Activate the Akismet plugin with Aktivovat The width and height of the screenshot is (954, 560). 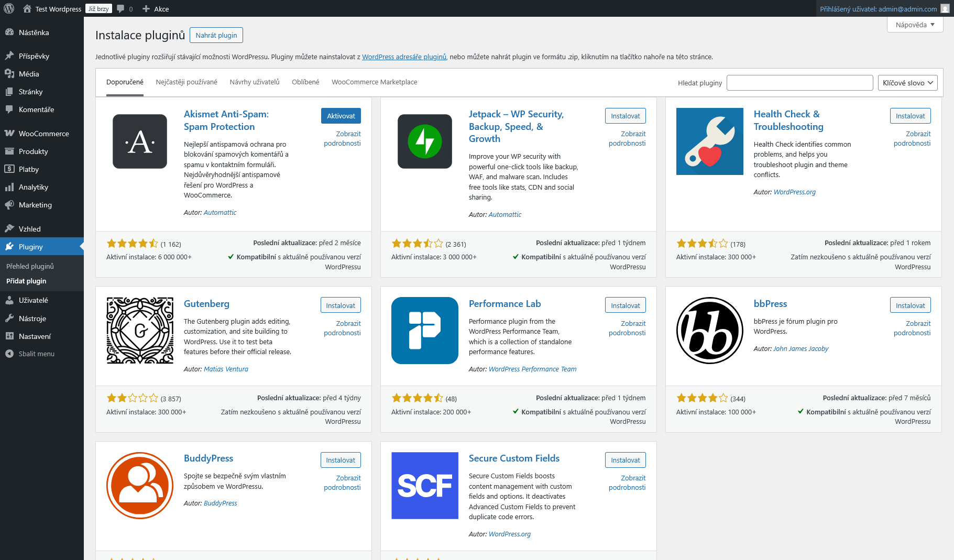click(x=341, y=116)
